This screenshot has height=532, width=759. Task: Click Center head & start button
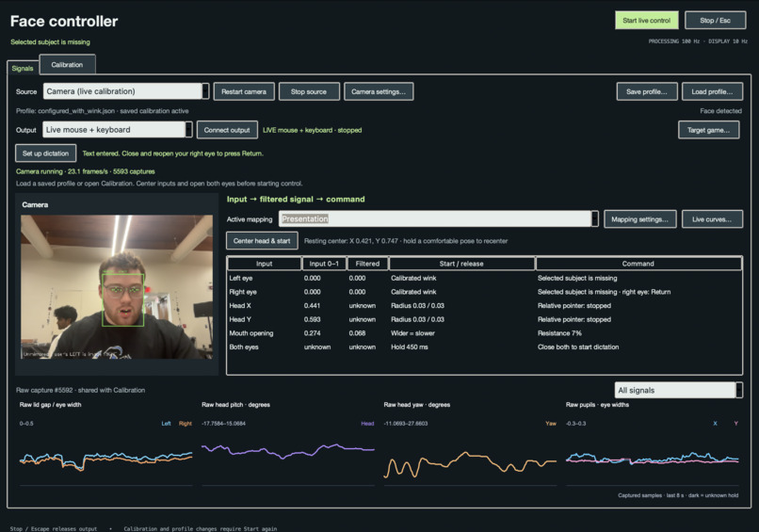coord(262,241)
